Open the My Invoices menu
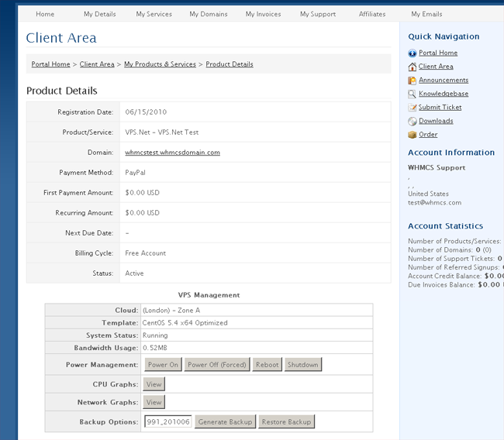 click(x=264, y=14)
